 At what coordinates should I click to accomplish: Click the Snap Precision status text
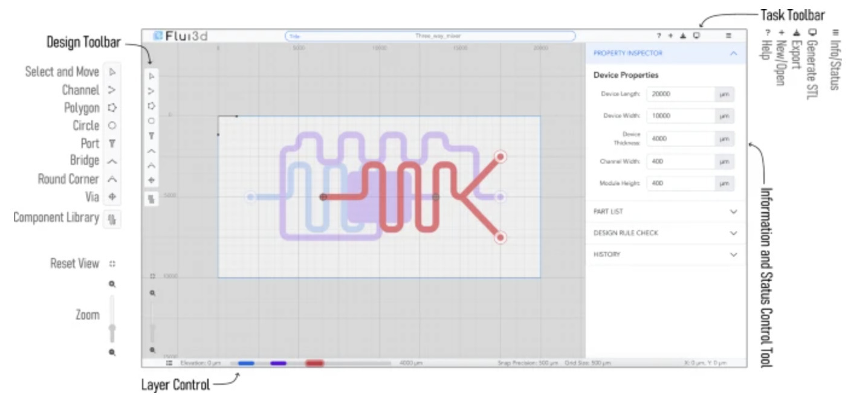coord(528,363)
